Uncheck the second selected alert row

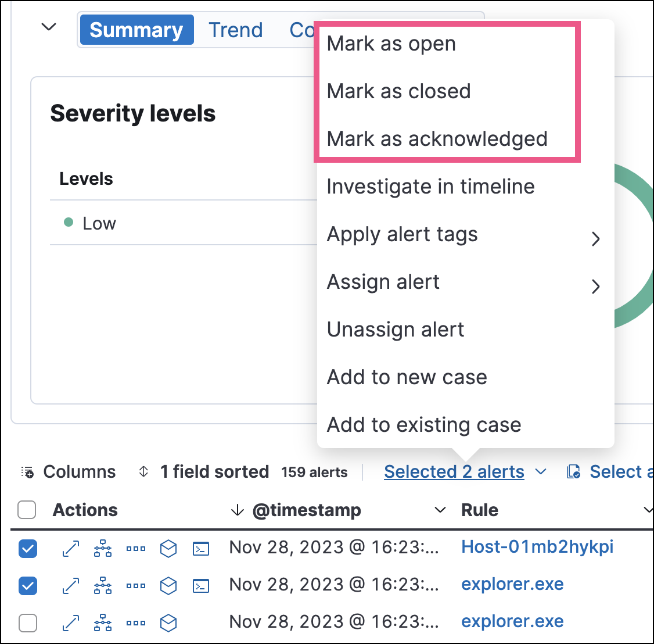tap(27, 585)
